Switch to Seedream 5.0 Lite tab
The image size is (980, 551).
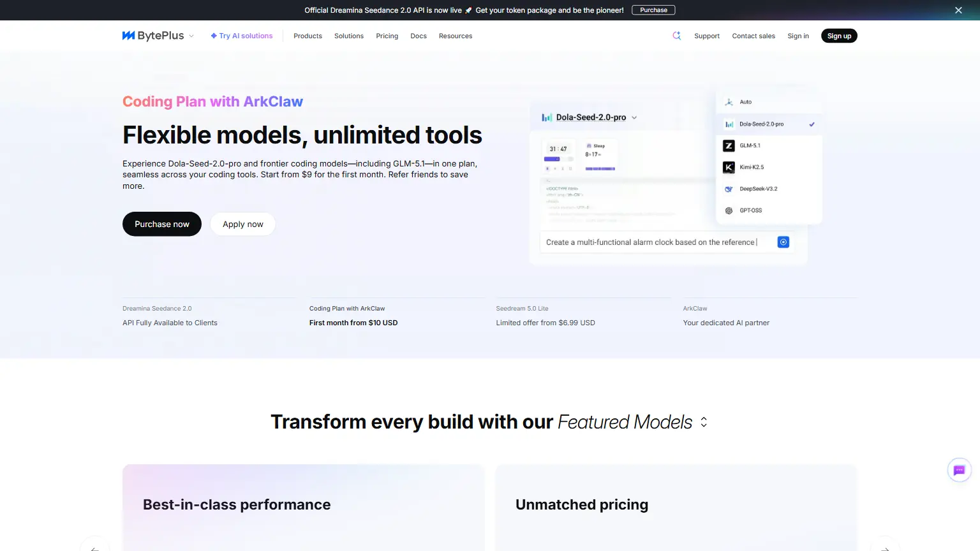point(583,316)
